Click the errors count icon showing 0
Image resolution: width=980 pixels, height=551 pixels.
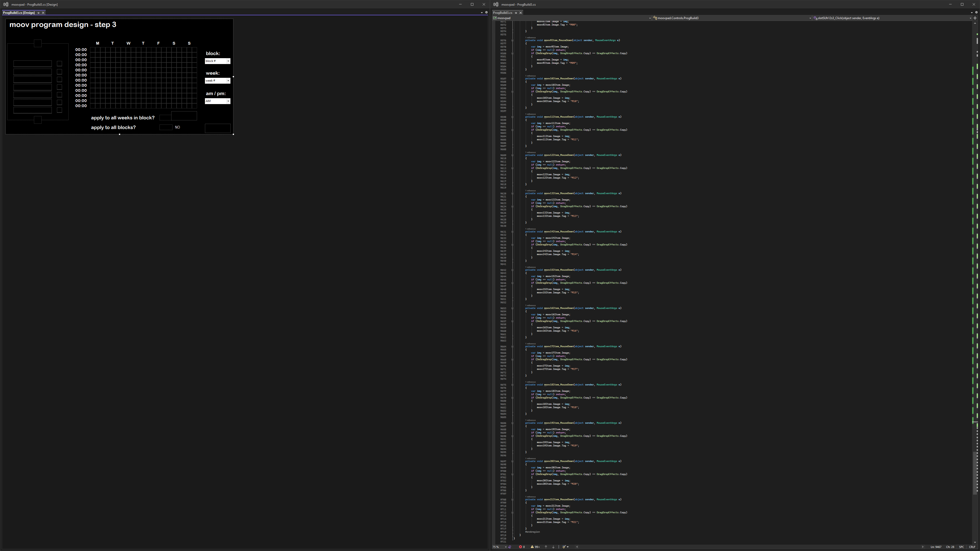[x=522, y=547]
